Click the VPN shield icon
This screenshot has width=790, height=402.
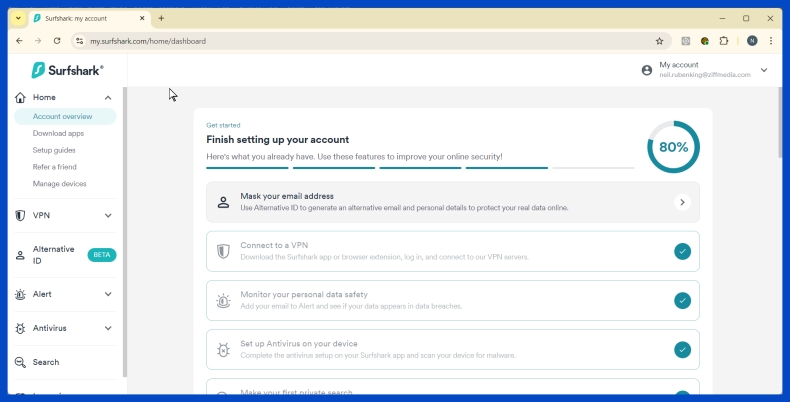(x=21, y=215)
